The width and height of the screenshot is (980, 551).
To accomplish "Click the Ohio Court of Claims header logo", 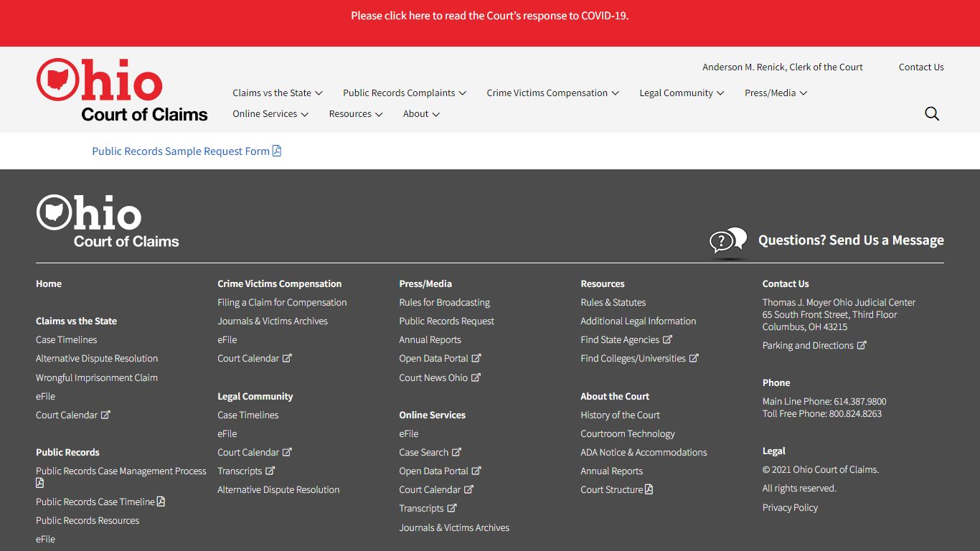I will coord(122,90).
